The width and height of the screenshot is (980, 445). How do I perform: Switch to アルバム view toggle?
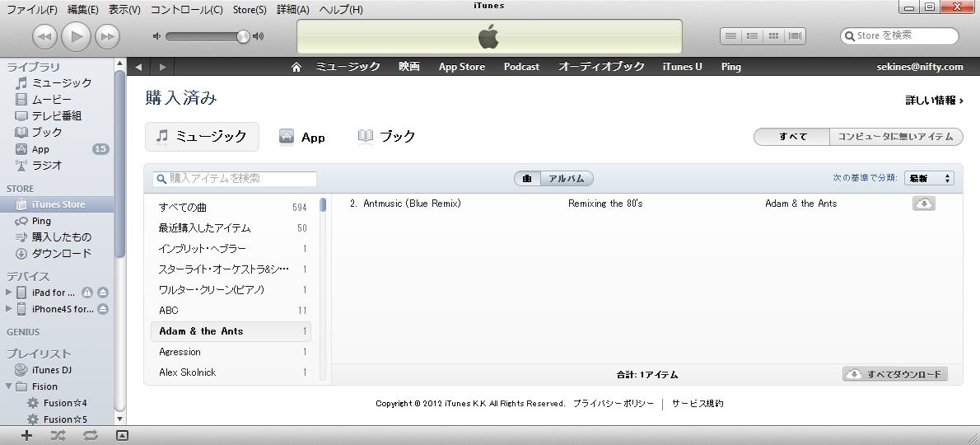pos(567,179)
